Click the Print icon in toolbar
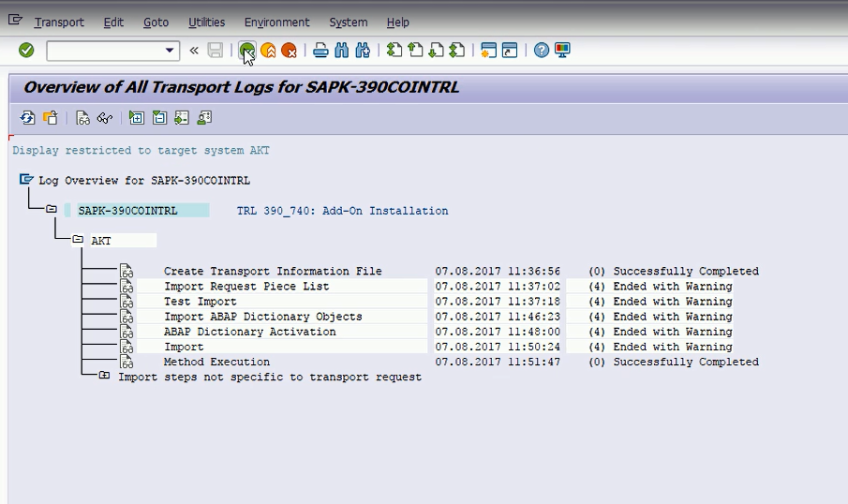The width and height of the screenshot is (848, 504). 320,51
